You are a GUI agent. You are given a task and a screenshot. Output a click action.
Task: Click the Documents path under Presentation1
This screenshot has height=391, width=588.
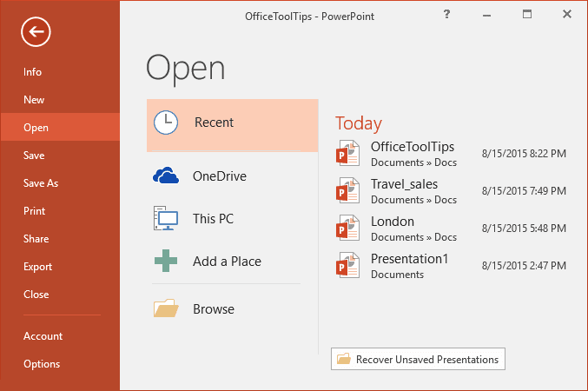pos(397,275)
